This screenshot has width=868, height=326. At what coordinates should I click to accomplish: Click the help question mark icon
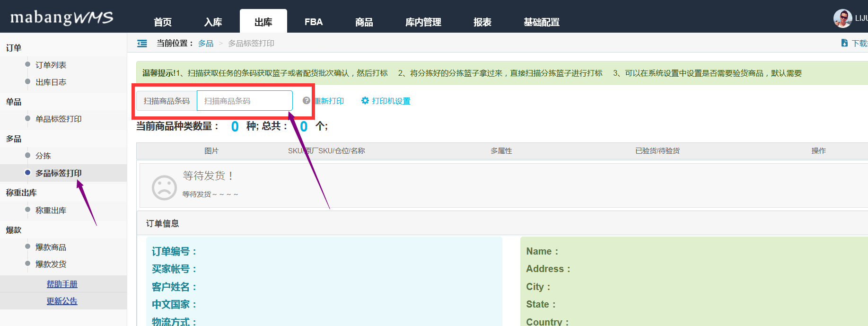pos(307,101)
